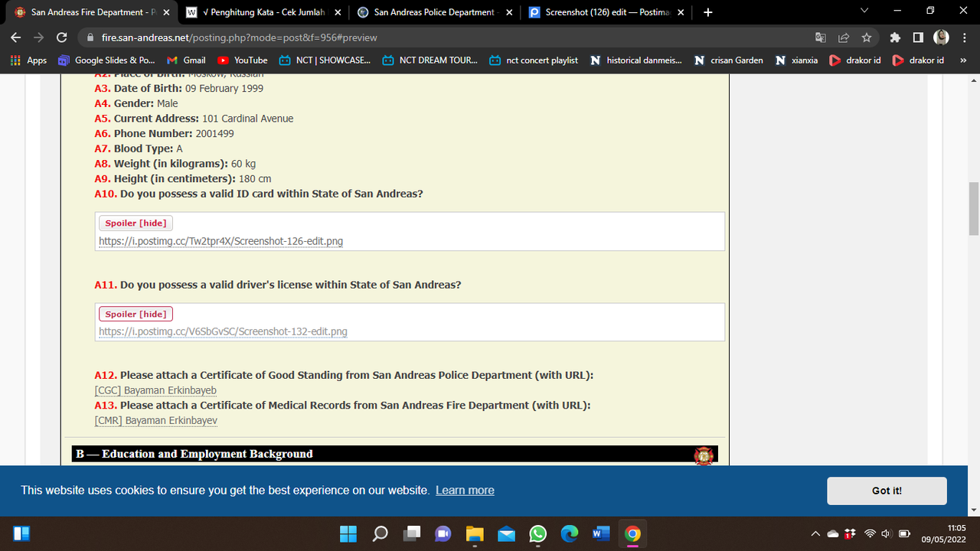
Task: Switch to San Andreas Police Department tab
Action: [435, 12]
